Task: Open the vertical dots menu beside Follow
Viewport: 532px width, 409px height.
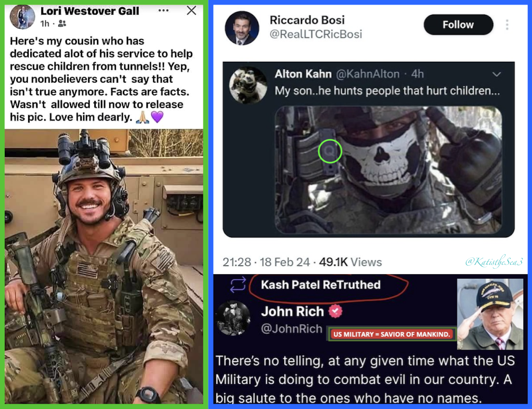Action: (x=507, y=24)
